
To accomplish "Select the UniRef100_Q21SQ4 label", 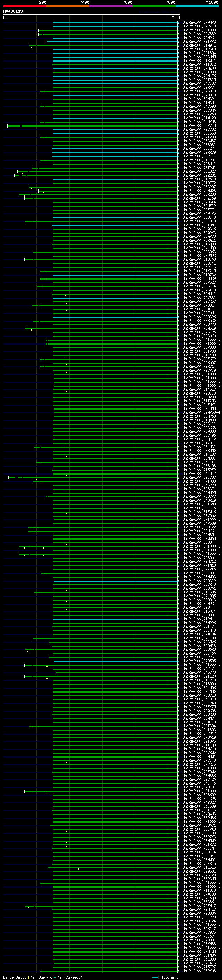I will point(199,53).
